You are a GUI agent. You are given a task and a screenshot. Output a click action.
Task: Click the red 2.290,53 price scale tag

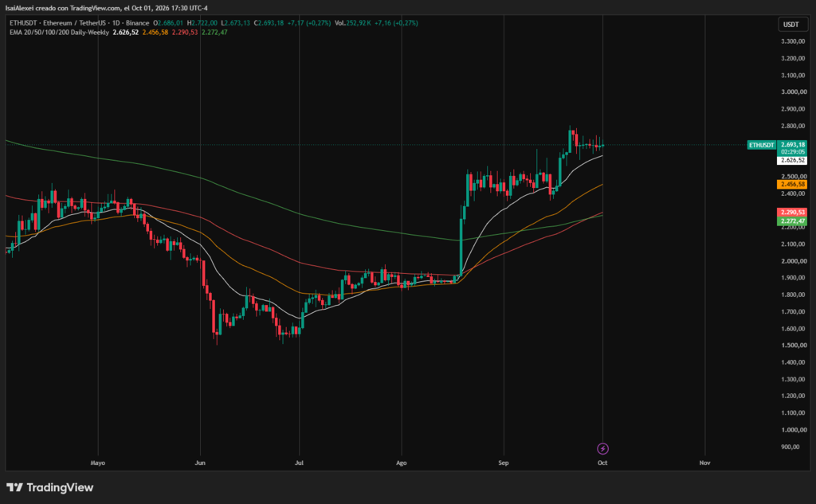[x=792, y=213]
